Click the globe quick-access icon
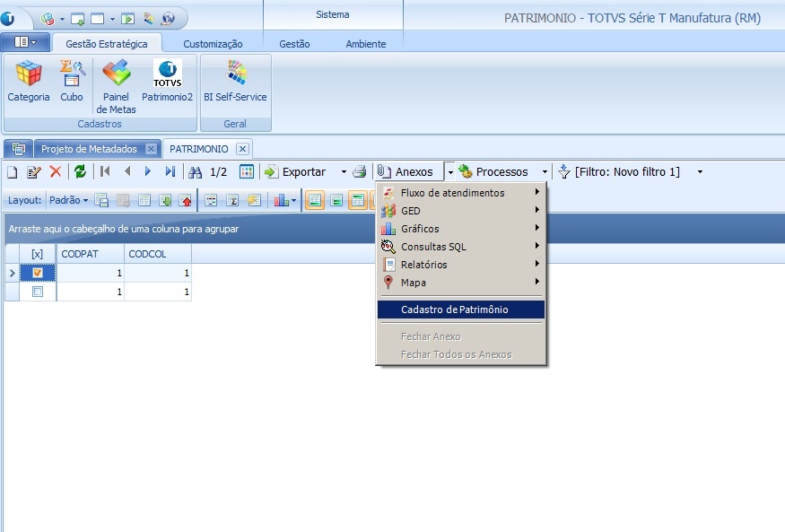 click(169, 19)
